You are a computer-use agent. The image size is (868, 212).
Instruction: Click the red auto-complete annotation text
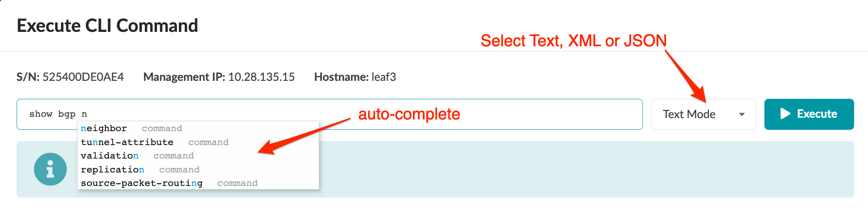(409, 114)
